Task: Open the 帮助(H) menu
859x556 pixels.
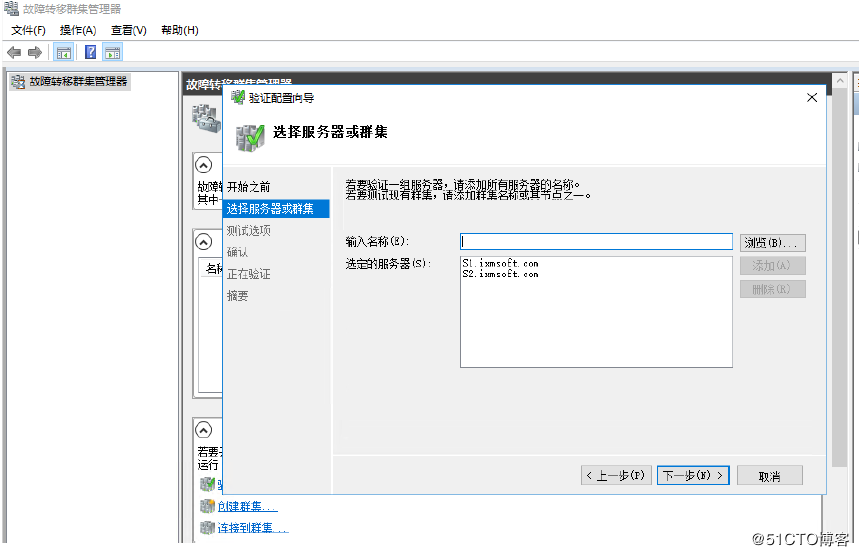Action: pyautogui.click(x=180, y=30)
